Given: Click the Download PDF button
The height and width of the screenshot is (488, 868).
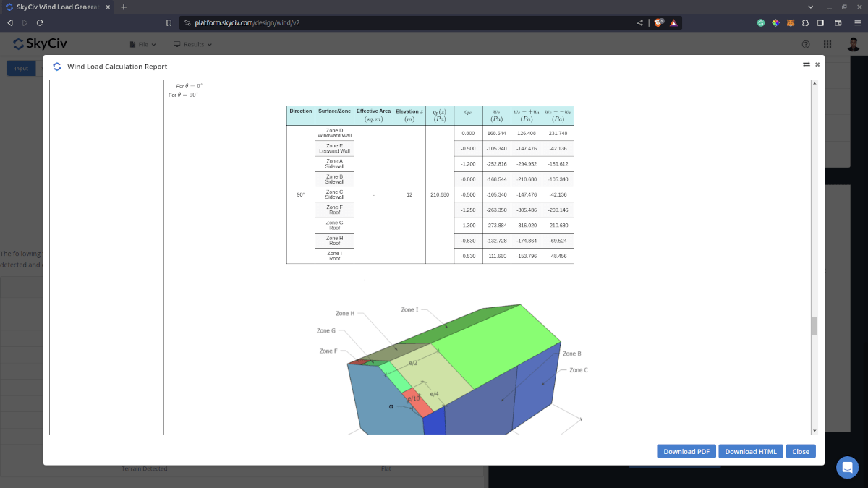Looking at the screenshot, I should [686, 451].
